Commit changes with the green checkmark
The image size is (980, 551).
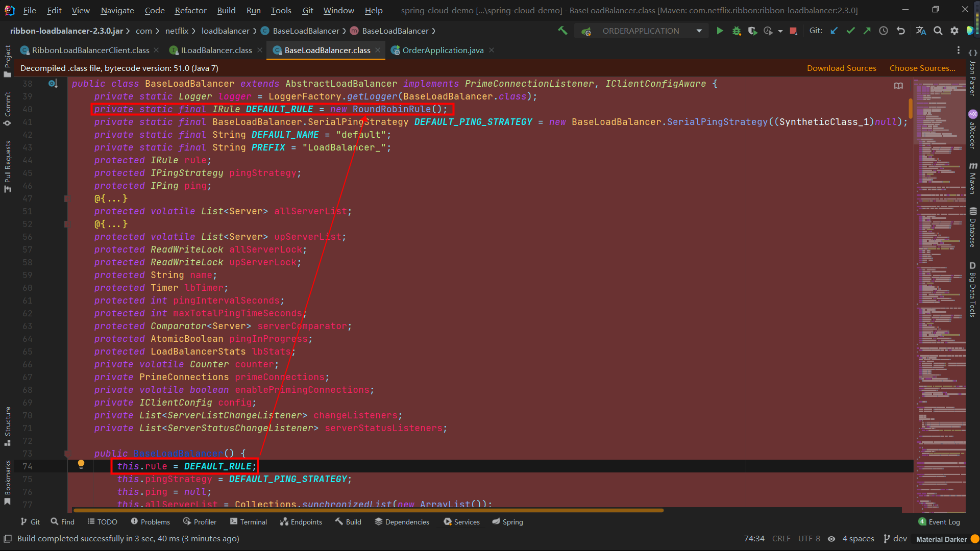tap(850, 31)
